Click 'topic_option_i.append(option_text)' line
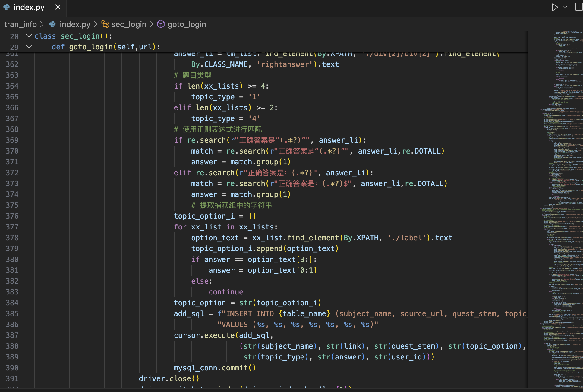This screenshot has width=583, height=392. [265, 249]
